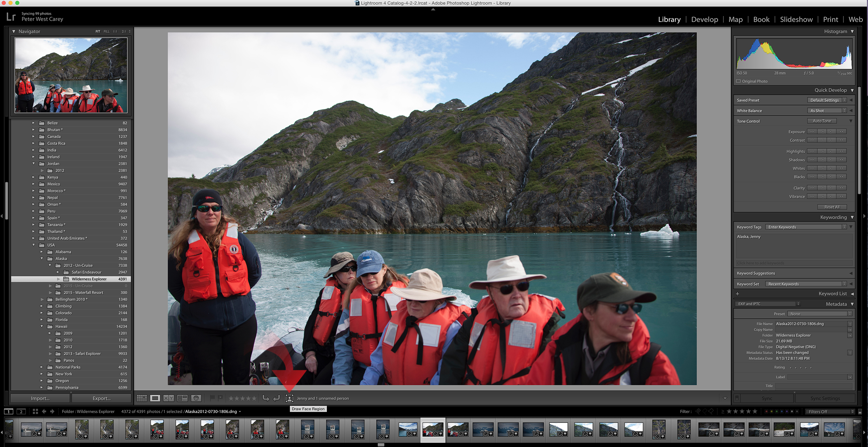
Task: Click the Draw Face Region tool
Action: click(289, 398)
